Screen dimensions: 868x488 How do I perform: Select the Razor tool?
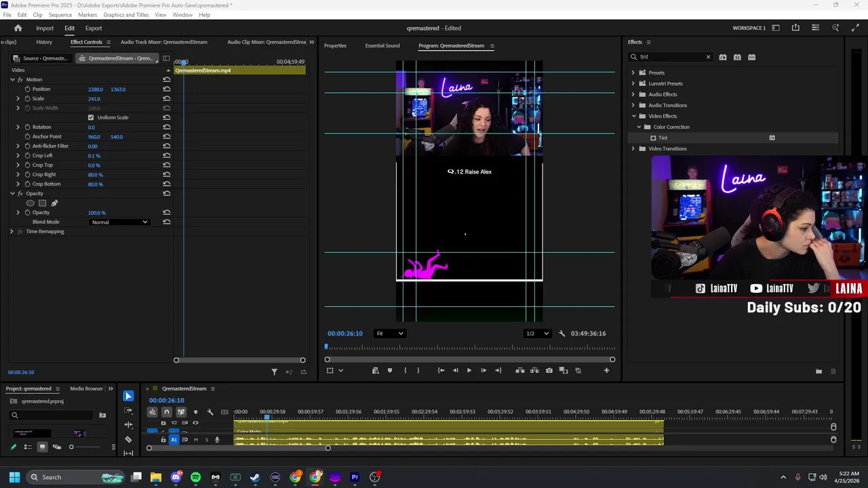(x=128, y=439)
